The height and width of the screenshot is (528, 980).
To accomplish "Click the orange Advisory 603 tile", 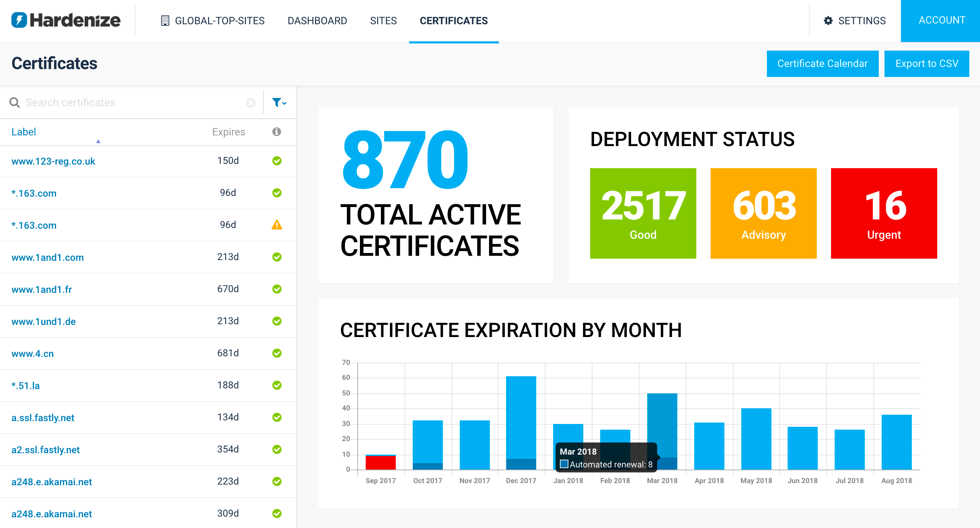I will pos(763,213).
